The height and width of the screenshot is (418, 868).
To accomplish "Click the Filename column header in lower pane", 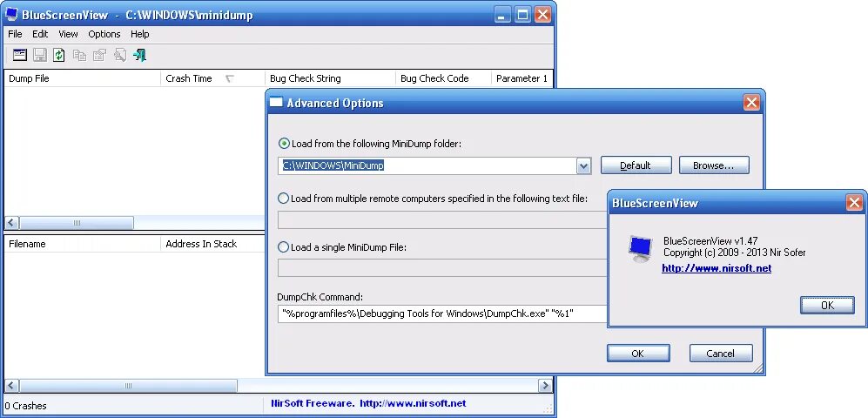I will pos(82,244).
